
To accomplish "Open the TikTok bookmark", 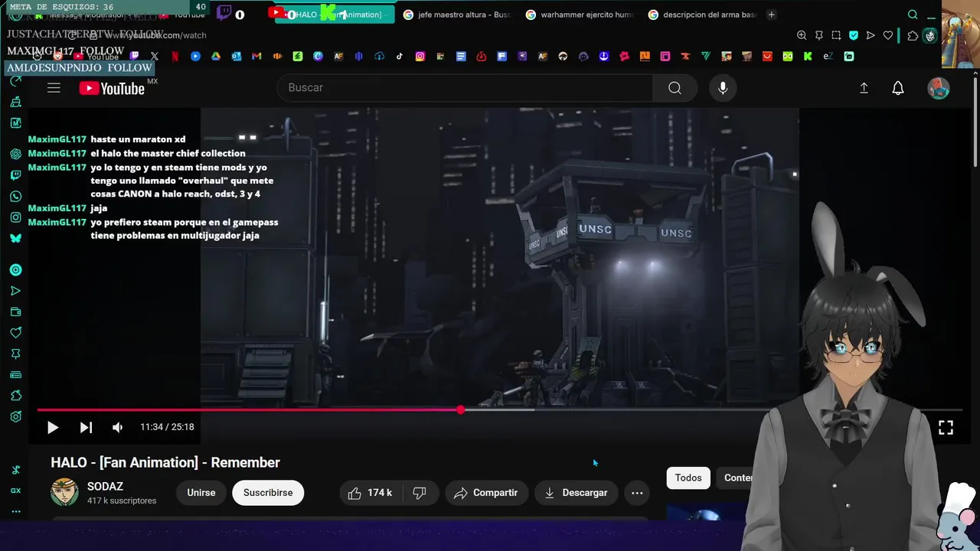I will (x=400, y=56).
